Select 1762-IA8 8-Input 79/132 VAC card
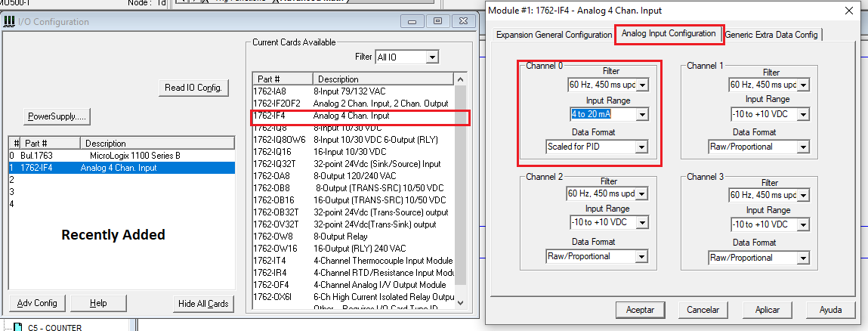The image size is (868, 331). [354, 91]
